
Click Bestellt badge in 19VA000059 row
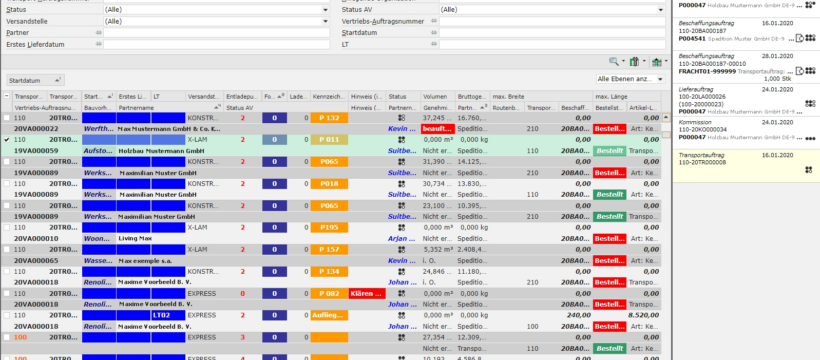609,151
